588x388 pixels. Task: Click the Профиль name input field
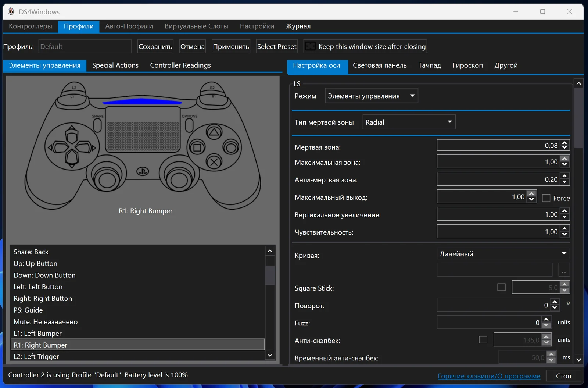coord(85,46)
